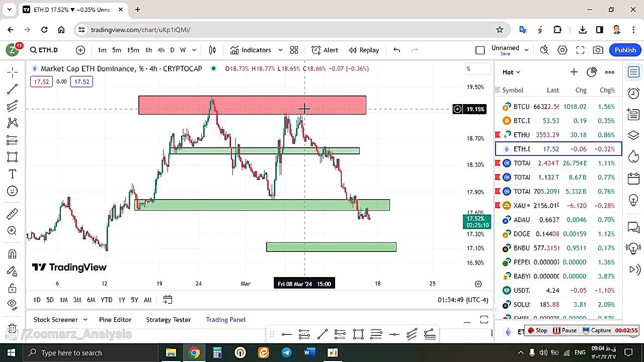Image resolution: width=644 pixels, height=362 pixels.
Task: Set chart range to YTD
Action: pos(106,300)
